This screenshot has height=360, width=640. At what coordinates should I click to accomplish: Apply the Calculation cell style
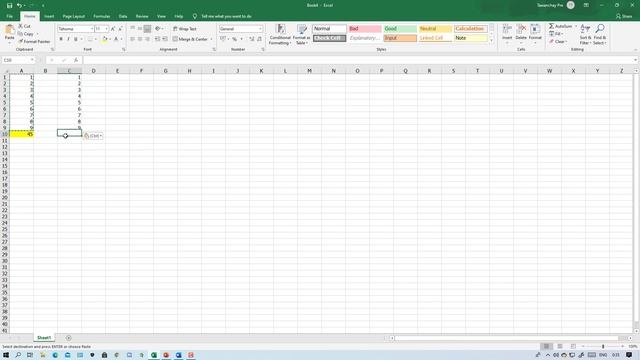(471, 29)
